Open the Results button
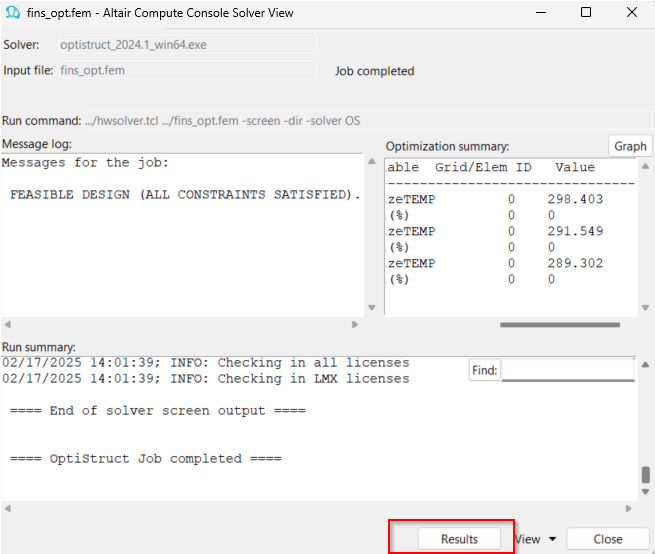655x554 pixels. coord(459,539)
